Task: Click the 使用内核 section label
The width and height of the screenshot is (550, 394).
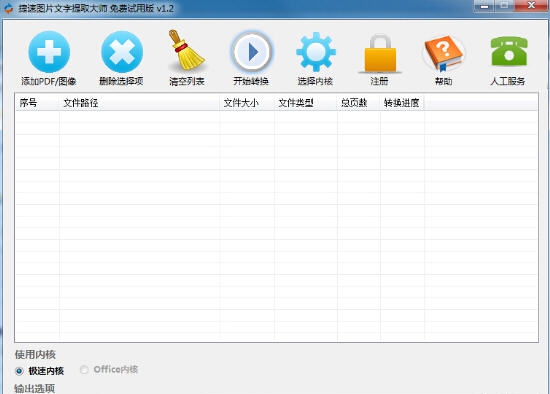Action: (35, 354)
